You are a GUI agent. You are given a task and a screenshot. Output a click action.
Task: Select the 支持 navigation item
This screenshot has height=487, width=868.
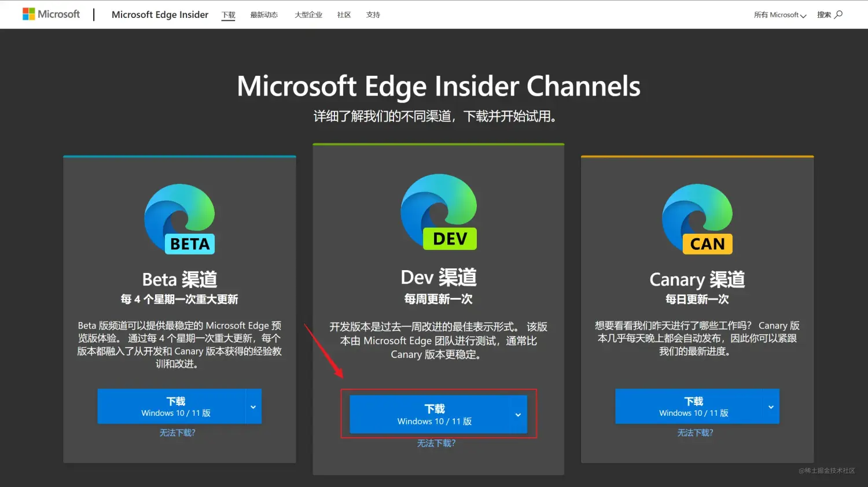(373, 15)
